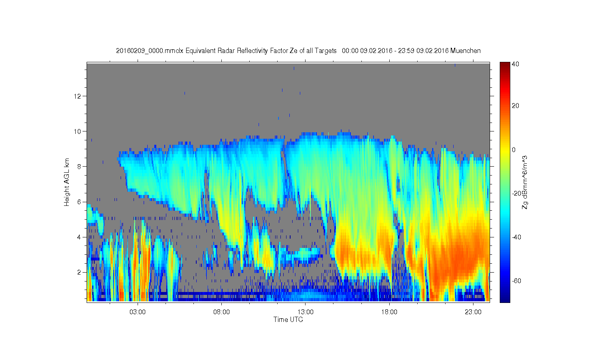607x364 pixels.
Task: Click the colorbar value -40
Action: (x=517, y=237)
